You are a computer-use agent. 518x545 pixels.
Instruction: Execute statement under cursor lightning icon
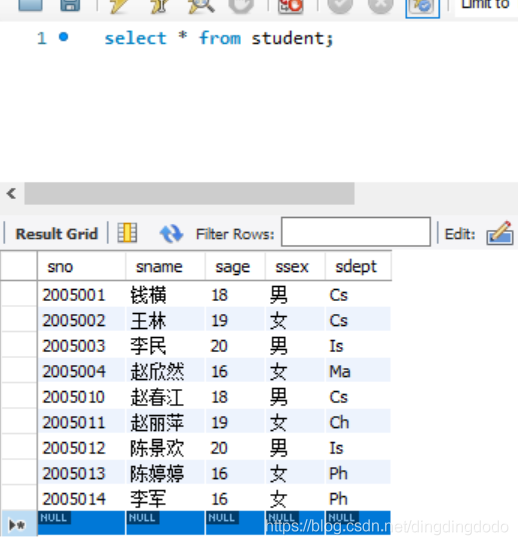click(x=159, y=6)
